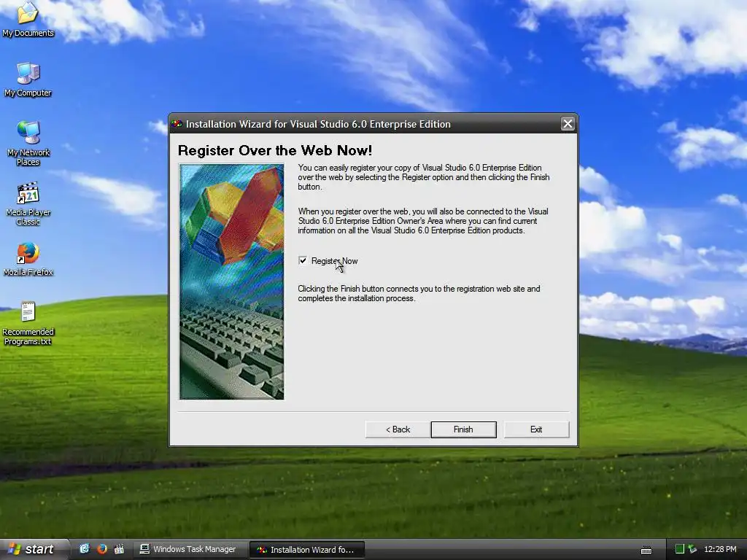Switch to Windows Task Manager in the taskbar
Screen dimensions: 747x560
coord(190,549)
